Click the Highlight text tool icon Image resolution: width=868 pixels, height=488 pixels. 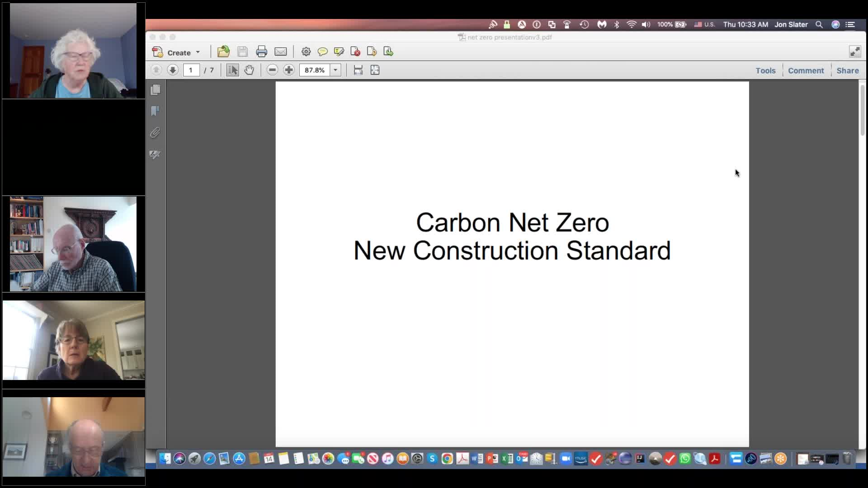tap(339, 52)
